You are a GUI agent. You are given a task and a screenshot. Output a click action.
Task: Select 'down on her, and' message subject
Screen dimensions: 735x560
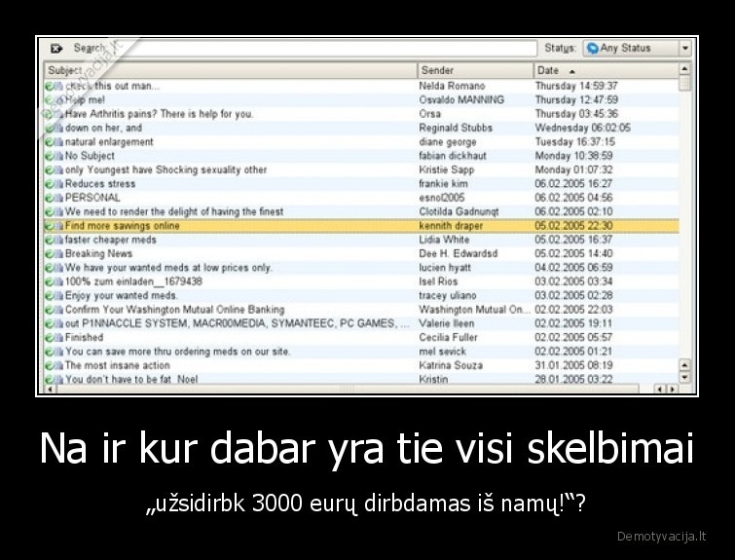point(103,128)
